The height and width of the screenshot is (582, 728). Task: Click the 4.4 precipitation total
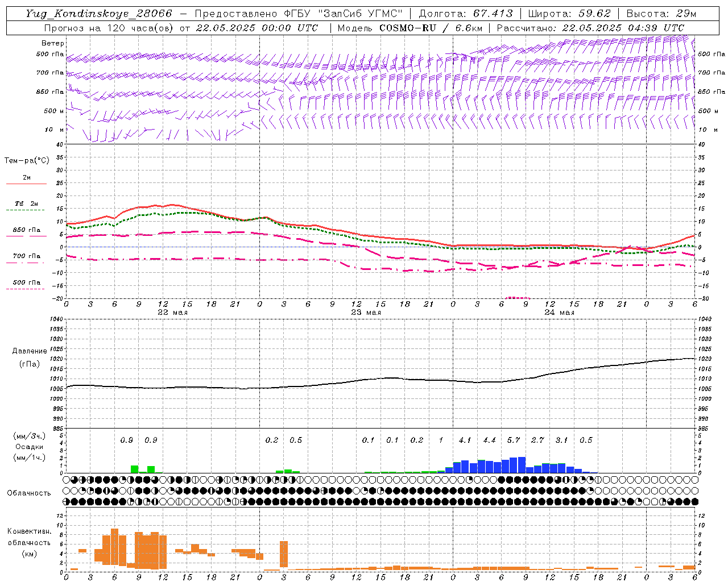[489, 440]
